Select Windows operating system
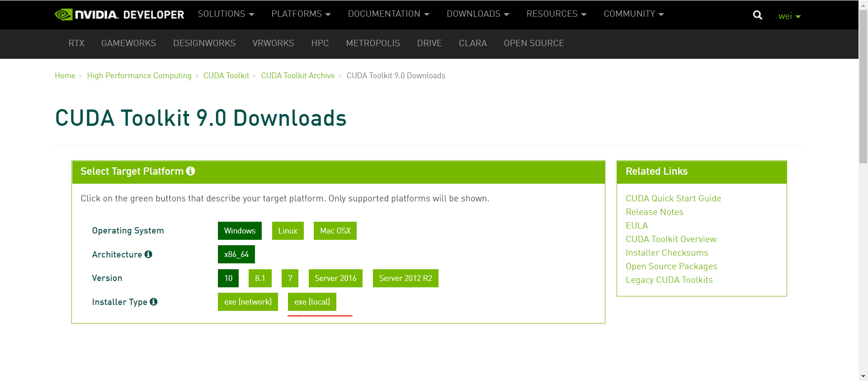Screen dimensions: 868x381 240,231
